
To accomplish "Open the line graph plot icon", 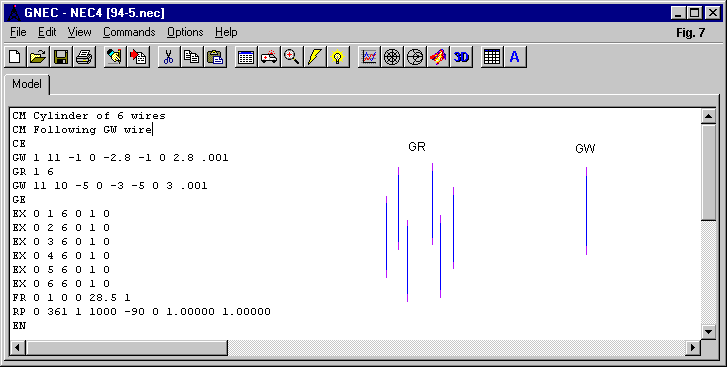I will pyautogui.click(x=369, y=57).
